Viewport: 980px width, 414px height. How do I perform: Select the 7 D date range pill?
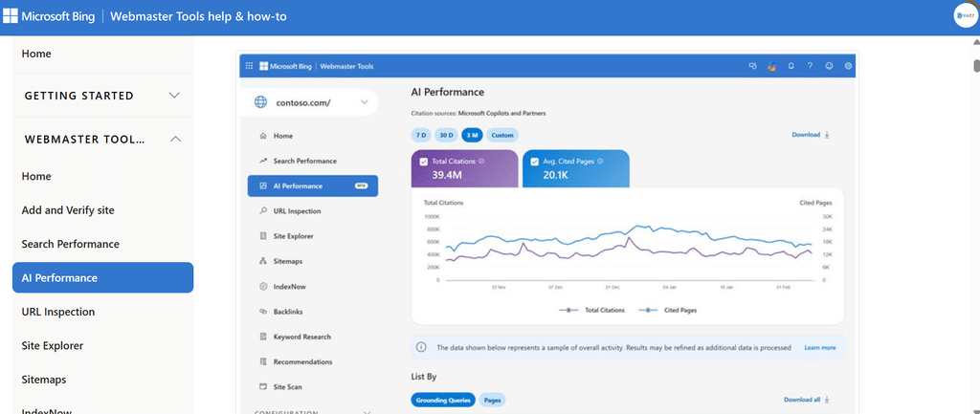[421, 135]
